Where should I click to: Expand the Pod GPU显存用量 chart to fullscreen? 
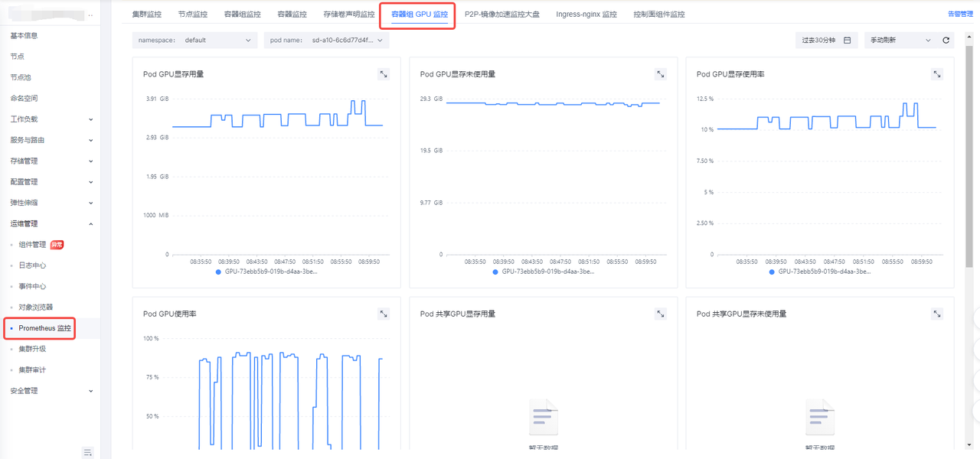click(384, 74)
